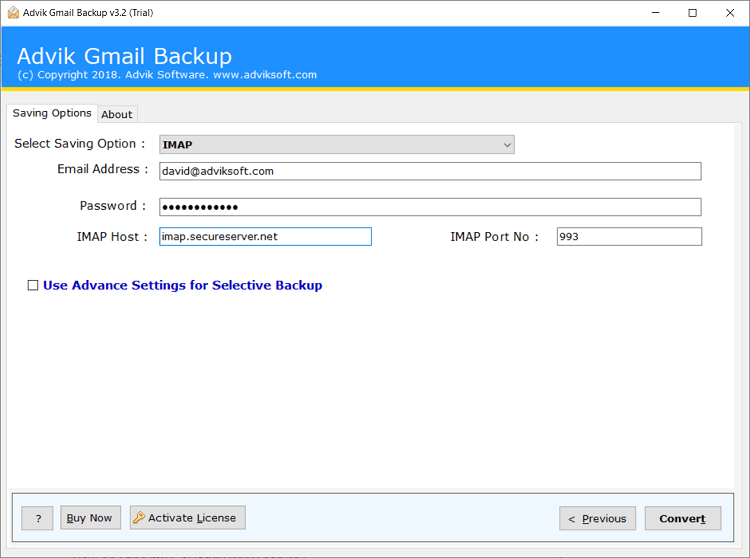
Task: Click the IMAP Host label
Action: [x=112, y=237]
